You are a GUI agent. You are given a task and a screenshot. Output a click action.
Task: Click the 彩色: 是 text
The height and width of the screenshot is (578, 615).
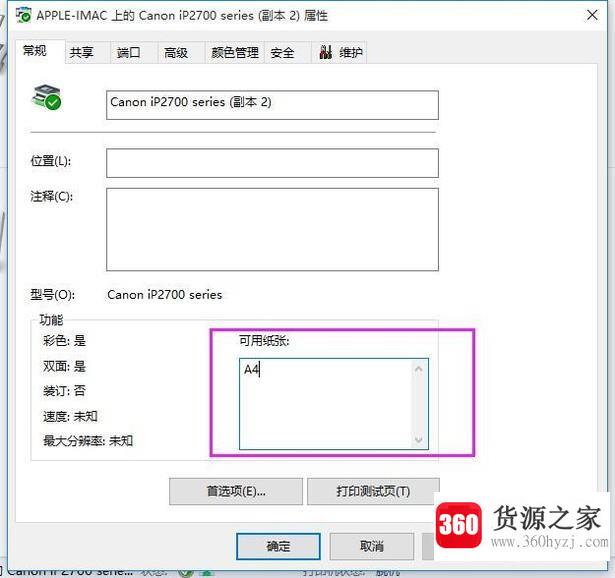[x=64, y=341]
